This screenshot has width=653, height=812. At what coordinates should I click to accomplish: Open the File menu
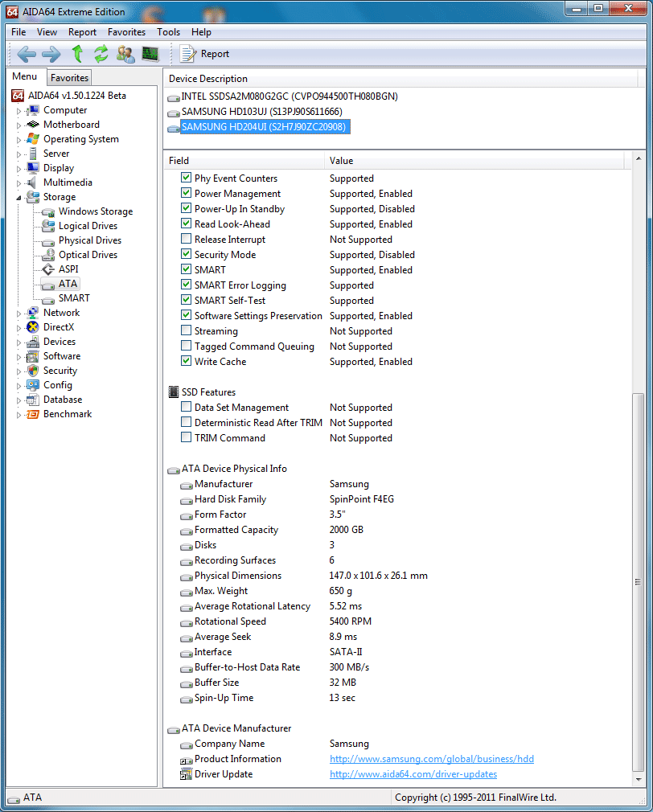click(18, 32)
